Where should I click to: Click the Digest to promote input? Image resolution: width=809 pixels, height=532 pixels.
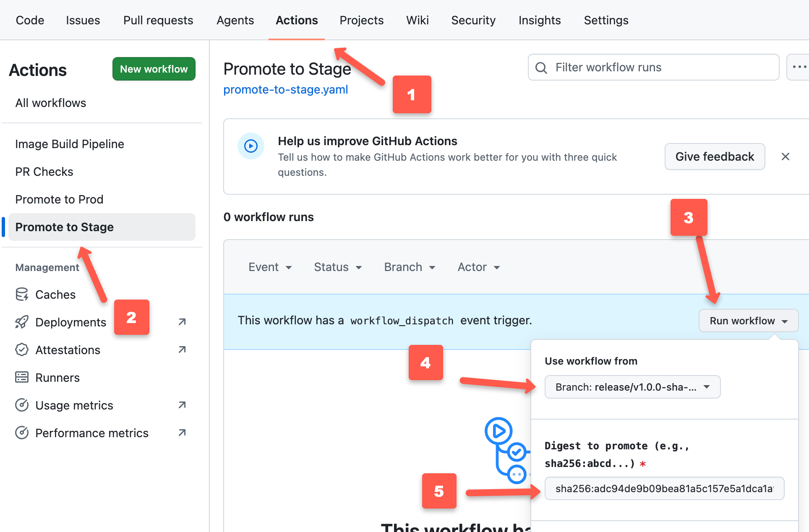[664, 488]
